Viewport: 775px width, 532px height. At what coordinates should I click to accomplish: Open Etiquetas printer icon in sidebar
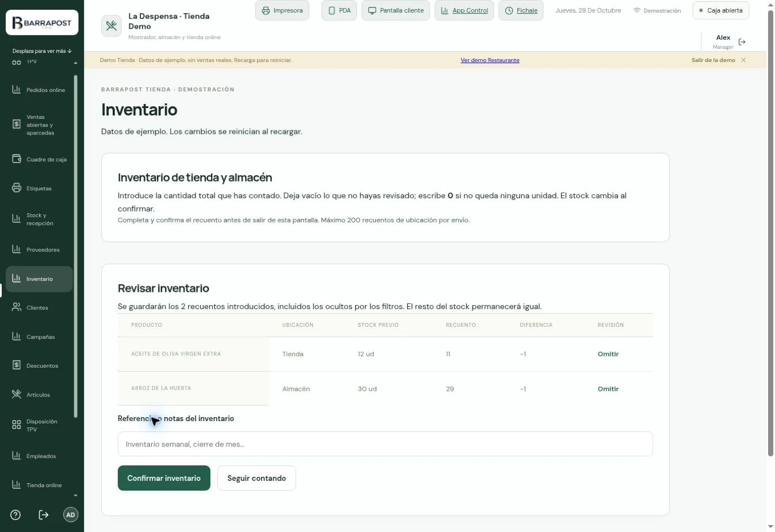pos(17,188)
